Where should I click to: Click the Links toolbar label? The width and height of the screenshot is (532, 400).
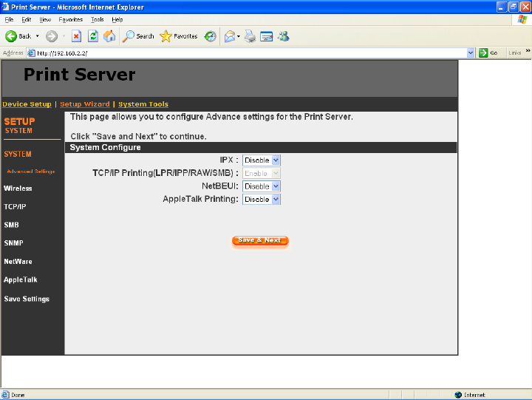click(515, 53)
